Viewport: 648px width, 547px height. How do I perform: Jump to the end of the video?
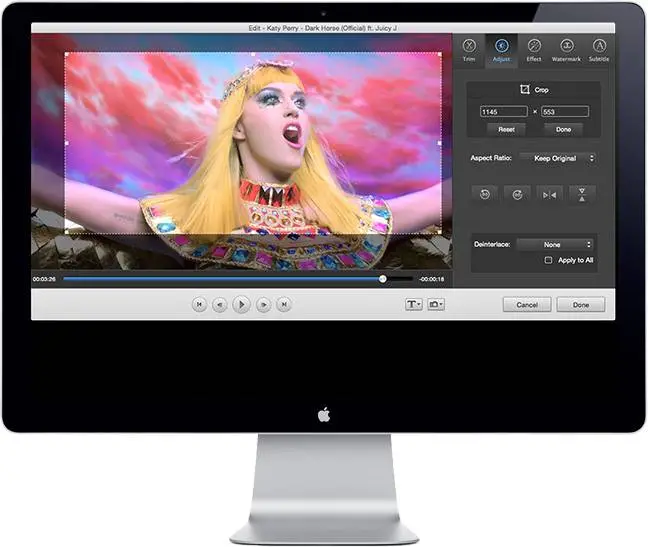(x=284, y=304)
